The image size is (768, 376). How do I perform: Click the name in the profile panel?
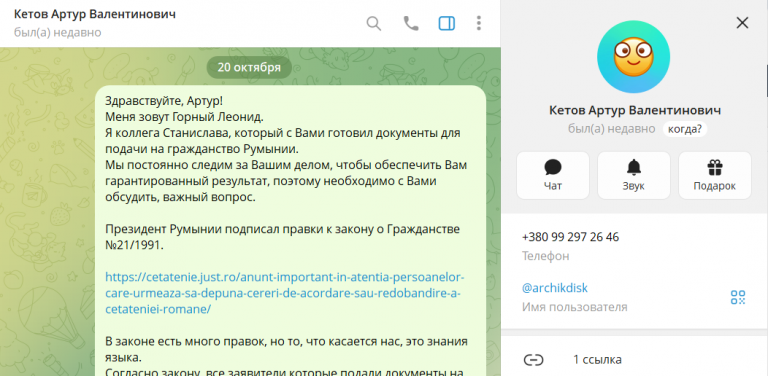(635, 111)
